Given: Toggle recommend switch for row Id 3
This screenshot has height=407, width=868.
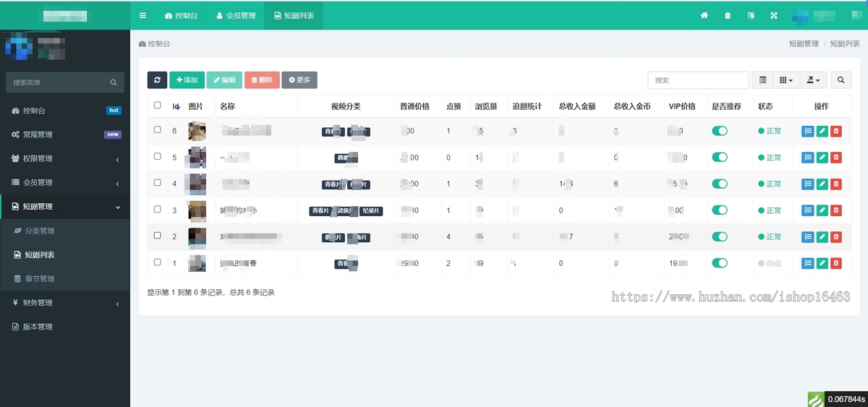Looking at the screenshot, I should 720,210.
